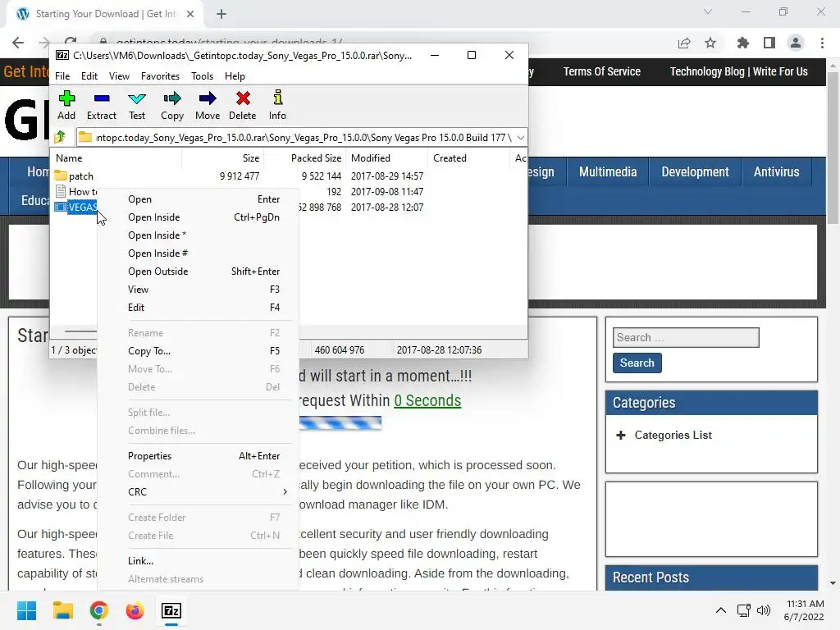Select View in the context menu
840x630 pixels.
click(198, 290)
